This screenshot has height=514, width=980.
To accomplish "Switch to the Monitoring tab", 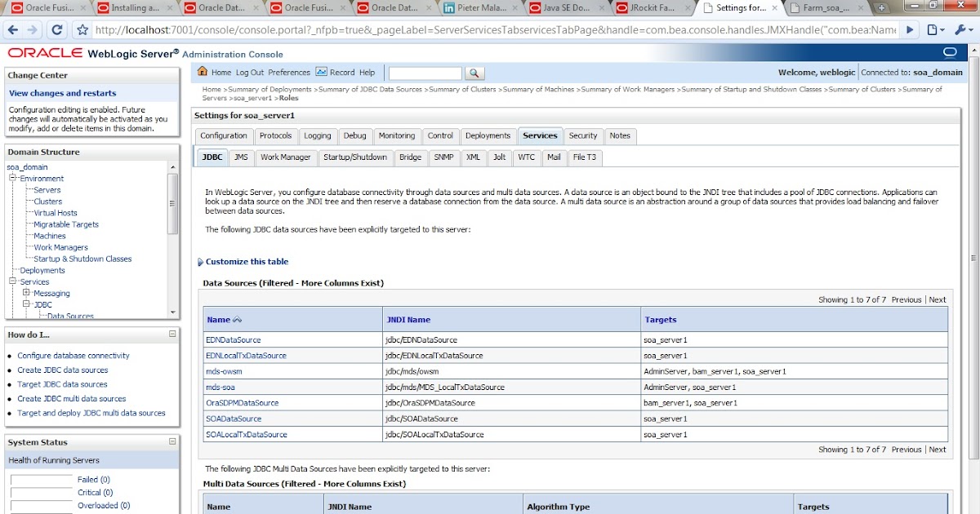I will point(396,136).
